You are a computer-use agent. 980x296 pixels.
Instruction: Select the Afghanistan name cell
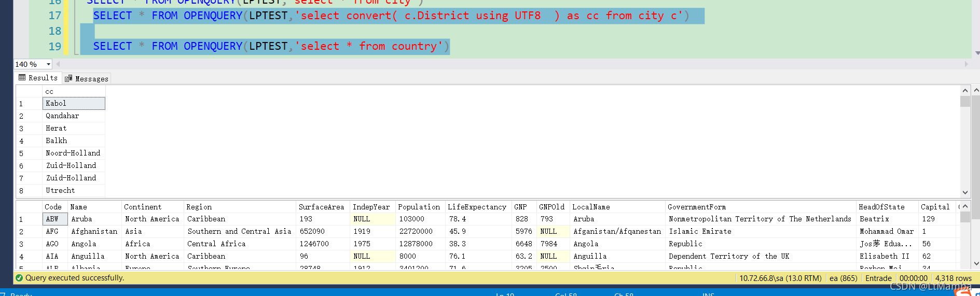tap(94, 232)
